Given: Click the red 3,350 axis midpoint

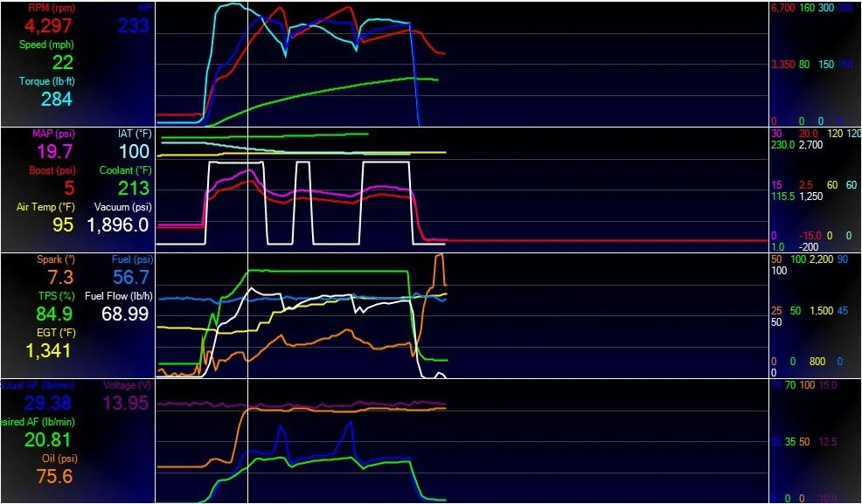Looking at the screenshot, I should pyautogui.click(x=782, y=65).
